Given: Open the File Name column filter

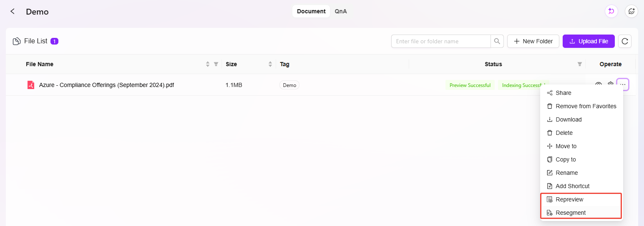Looking at the screenshot, I should (216, 64).
